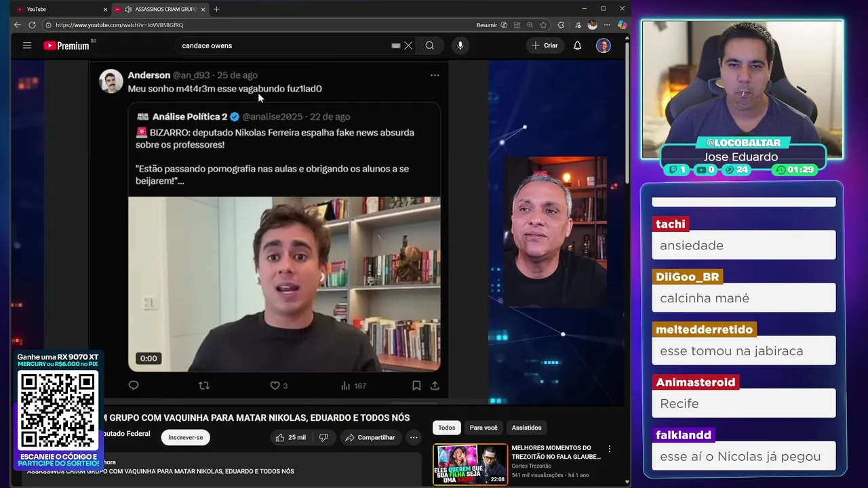The image size is (868, 488).
Task: Open YouTube notifications bell
Action: click(x=577, y=45)
